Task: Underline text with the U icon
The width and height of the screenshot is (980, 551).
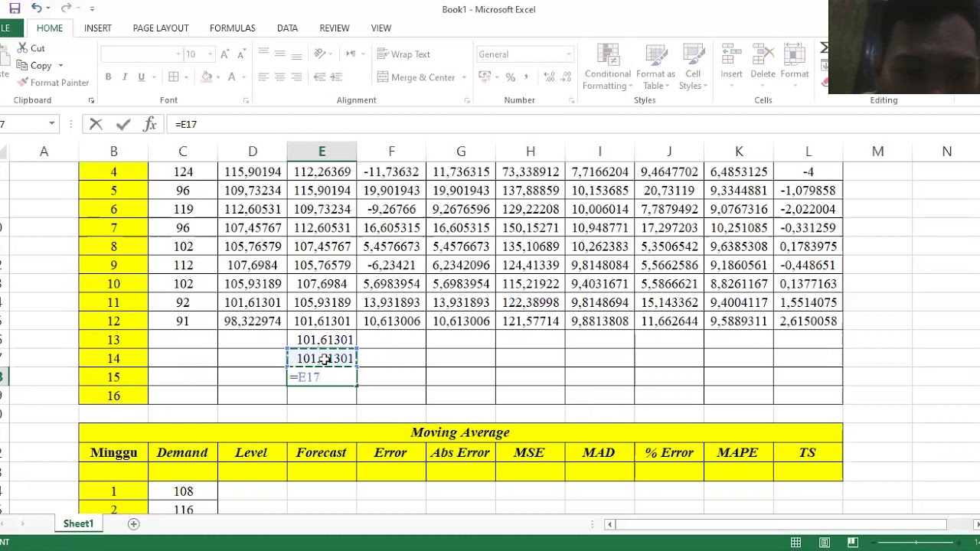Action: pos(141,77)
